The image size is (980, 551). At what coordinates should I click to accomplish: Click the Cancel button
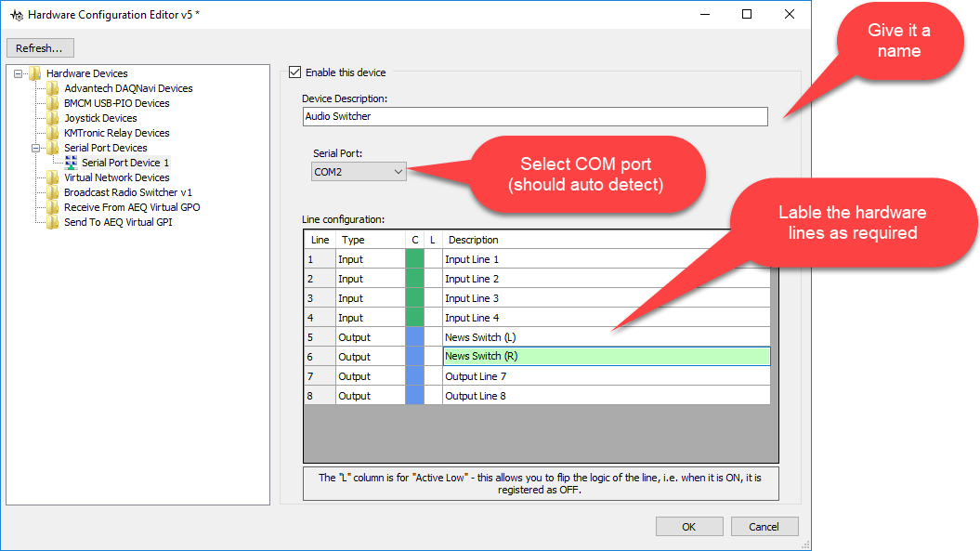point(764,527)
